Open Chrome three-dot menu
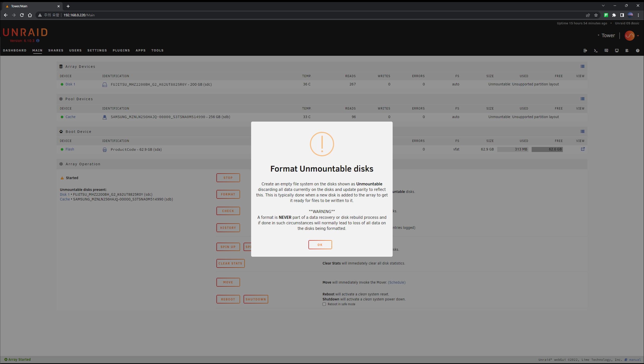 click(638, 15)
